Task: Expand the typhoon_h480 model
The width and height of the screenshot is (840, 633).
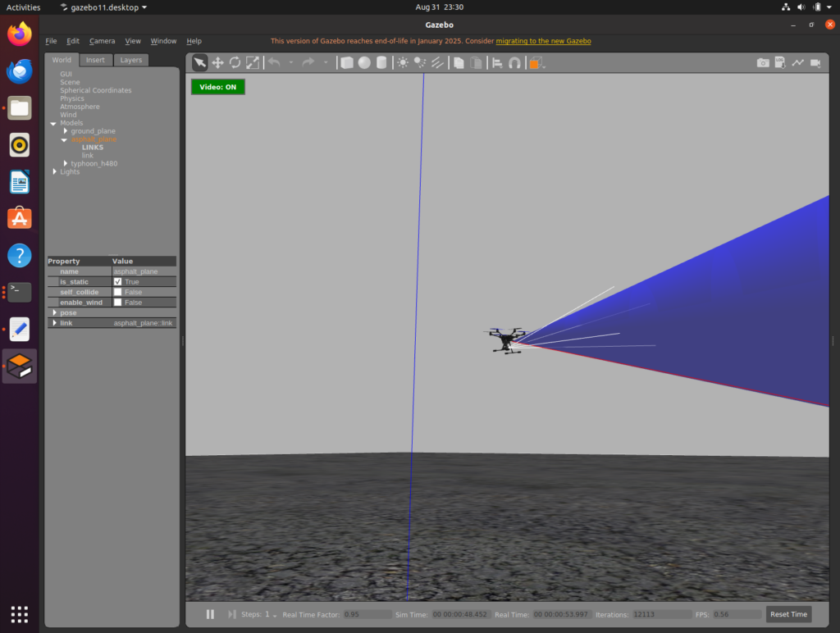Action: (66, 163)
